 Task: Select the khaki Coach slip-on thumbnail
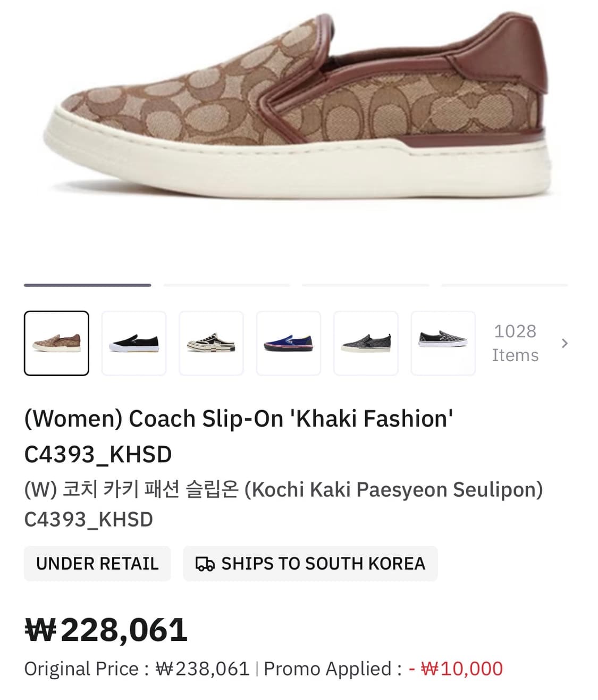tap(56, 343)
